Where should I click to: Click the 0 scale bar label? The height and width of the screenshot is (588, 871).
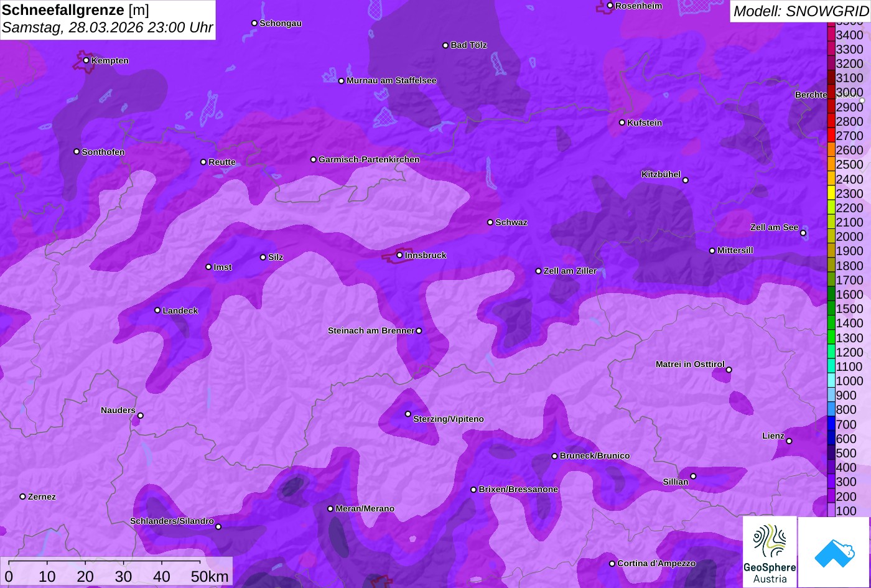9,576
